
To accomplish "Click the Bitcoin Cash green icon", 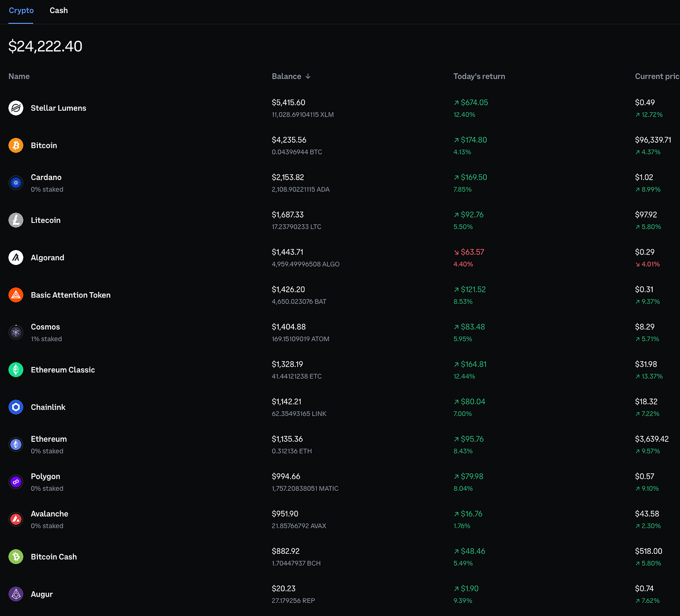I will pos(16,556).
